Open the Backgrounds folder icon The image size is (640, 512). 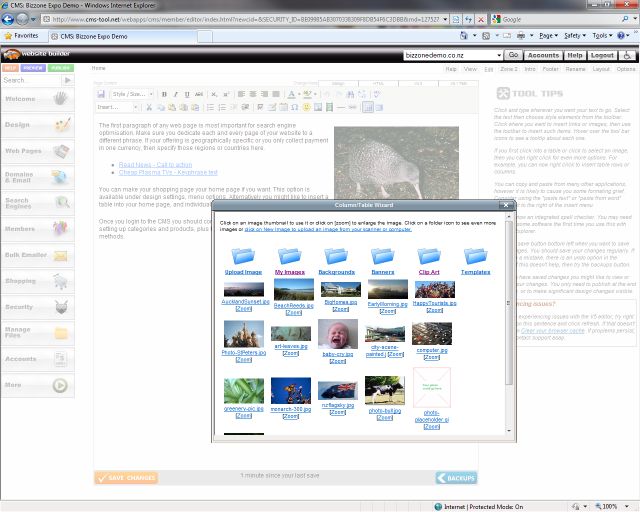point(336,256)
